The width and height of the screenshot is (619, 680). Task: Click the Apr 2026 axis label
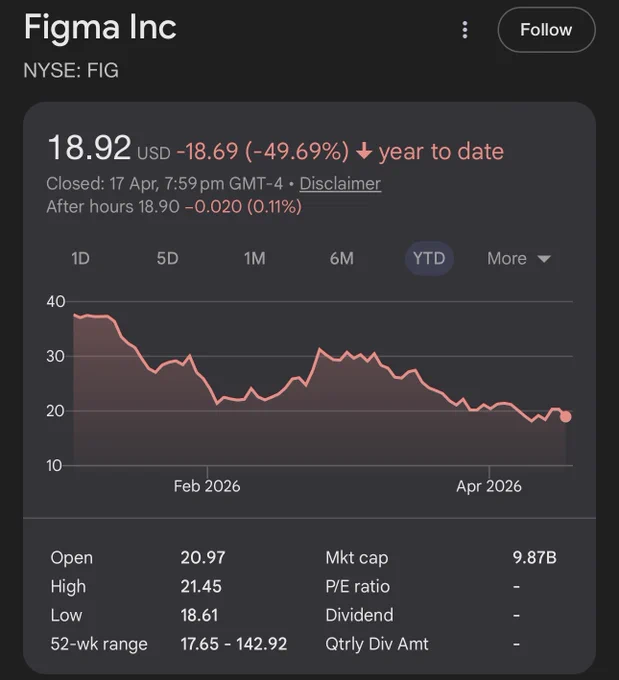[x=489, y=486]
